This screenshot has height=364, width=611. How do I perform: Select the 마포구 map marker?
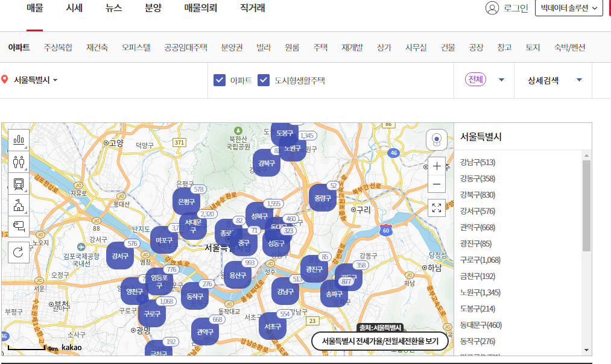(x=163, y=240)
